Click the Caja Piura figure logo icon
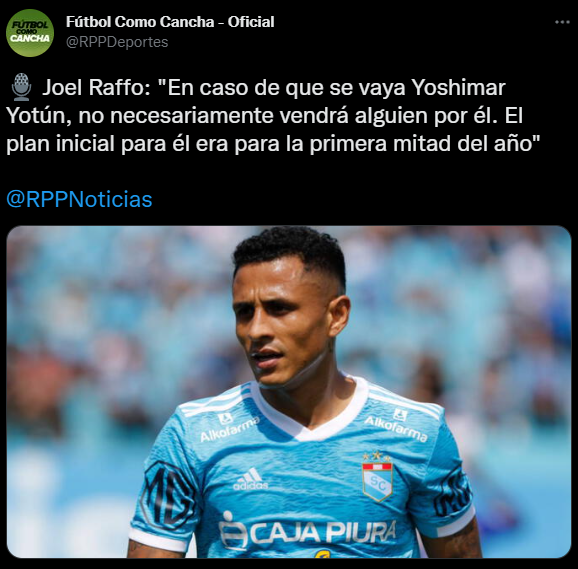This screenshot has width=578, height=569. pyautogui.click(x=232, y=530)
